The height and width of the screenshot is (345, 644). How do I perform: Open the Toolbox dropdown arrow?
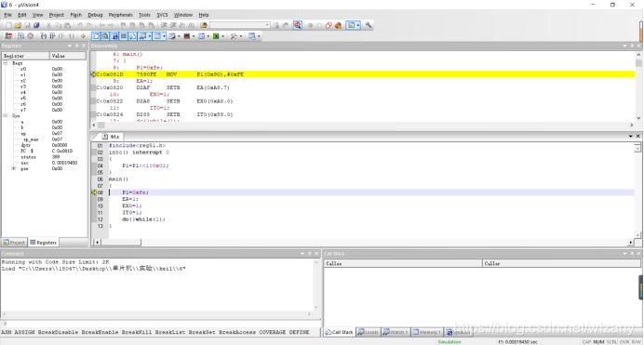click(x=241, y=36)
